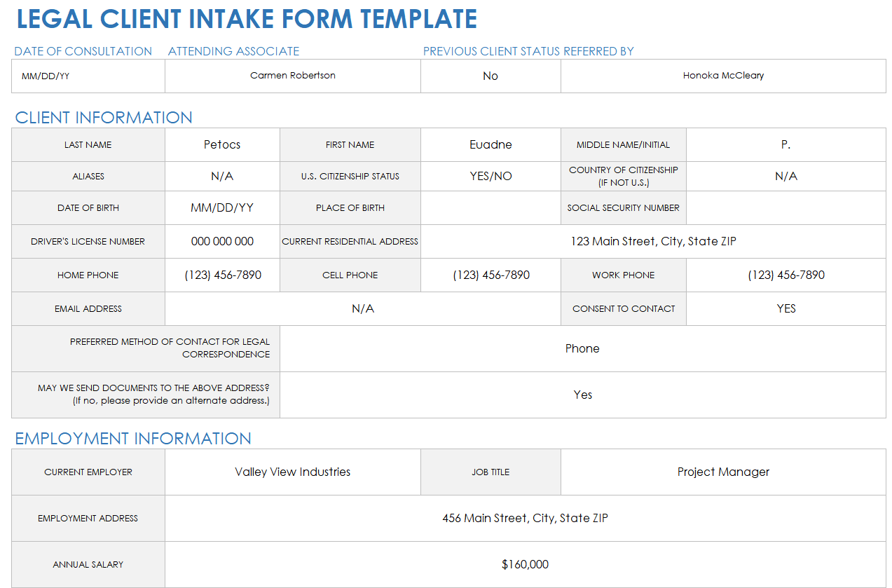Click the PREVIOUS CLIENT STATUS cell showing No
Screen dimensions: 892x588
pos(490,75)
